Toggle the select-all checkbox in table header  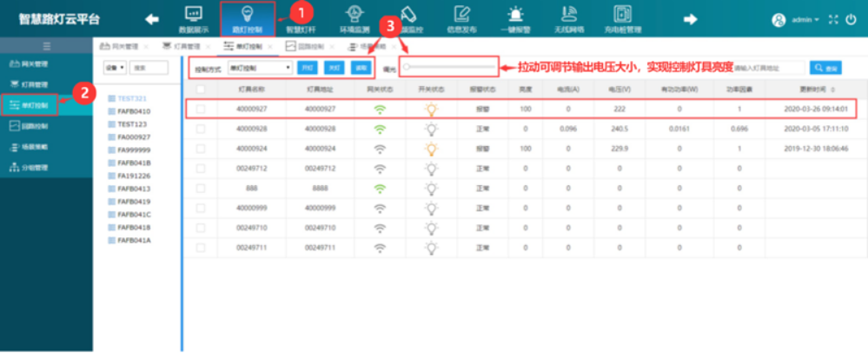click(201, 89)
